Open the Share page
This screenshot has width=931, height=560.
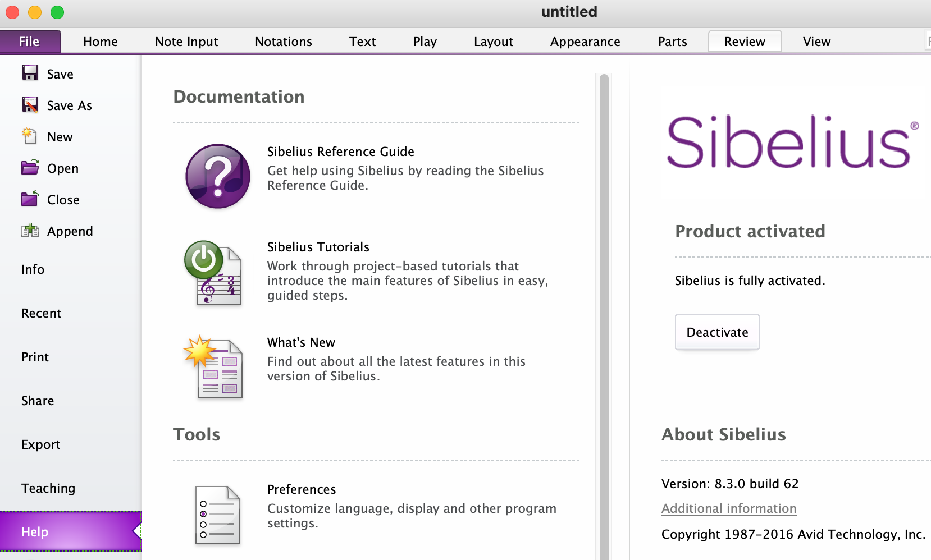[38, 401]
